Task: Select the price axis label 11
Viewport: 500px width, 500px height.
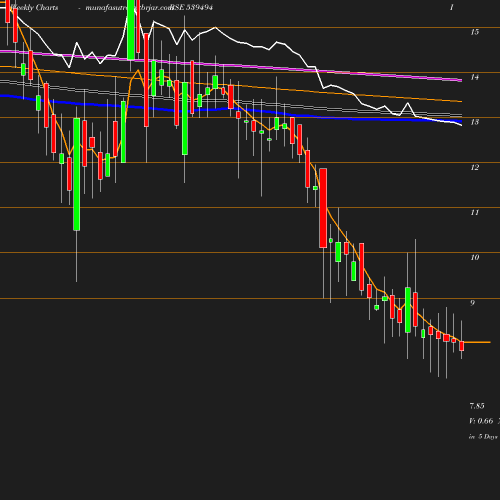Action: [x=475, y=213]
